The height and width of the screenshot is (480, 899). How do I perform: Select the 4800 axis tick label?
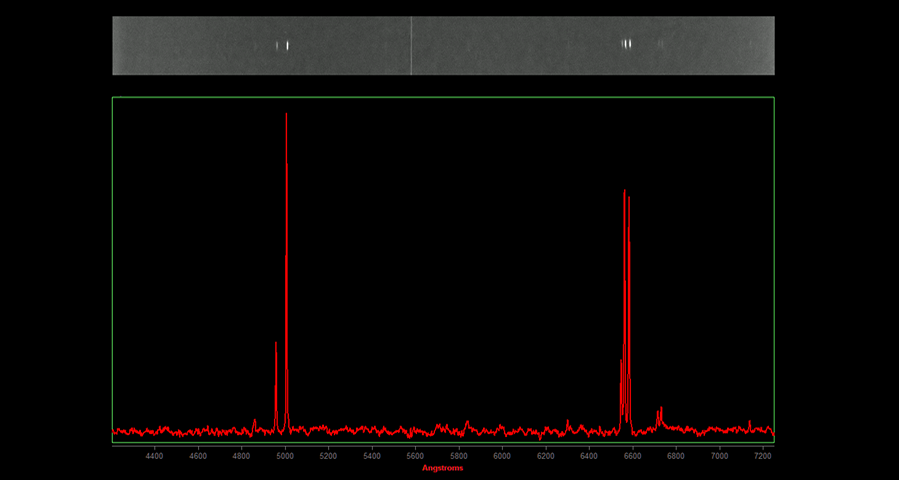pyautogui.click(x=241, y=456)
